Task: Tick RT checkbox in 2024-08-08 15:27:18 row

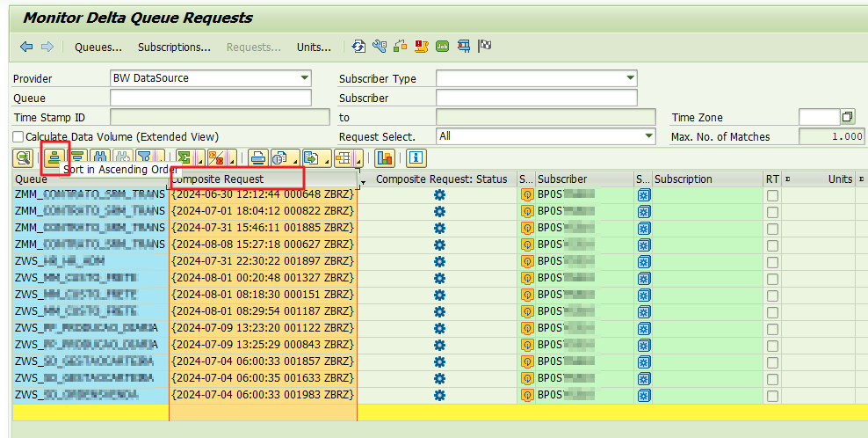Action: (x=772, y=245)
